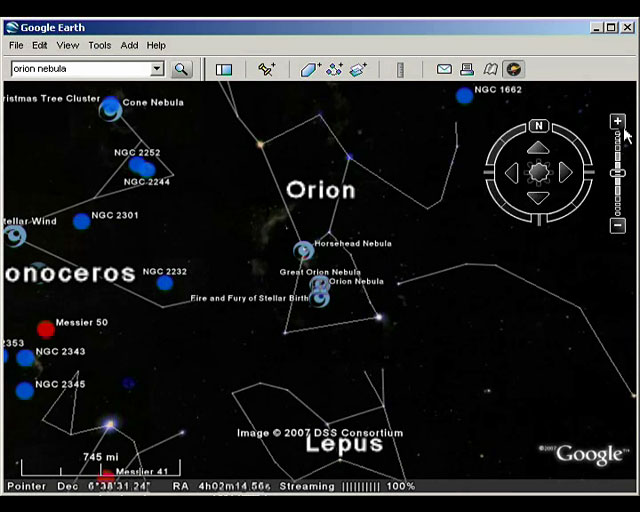The width and height of the screenshot is (640, 512).
Task: Add a path tool icon
Action: coord(334,69)
